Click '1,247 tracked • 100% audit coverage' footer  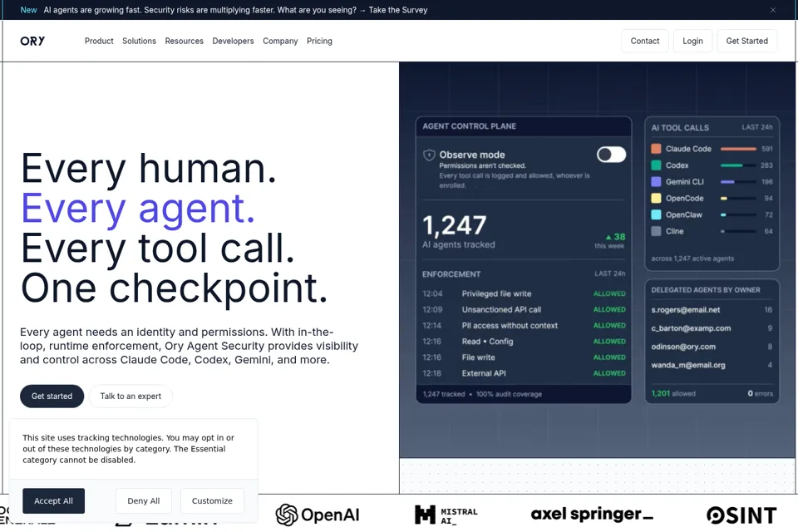click(x=482, y=394)
